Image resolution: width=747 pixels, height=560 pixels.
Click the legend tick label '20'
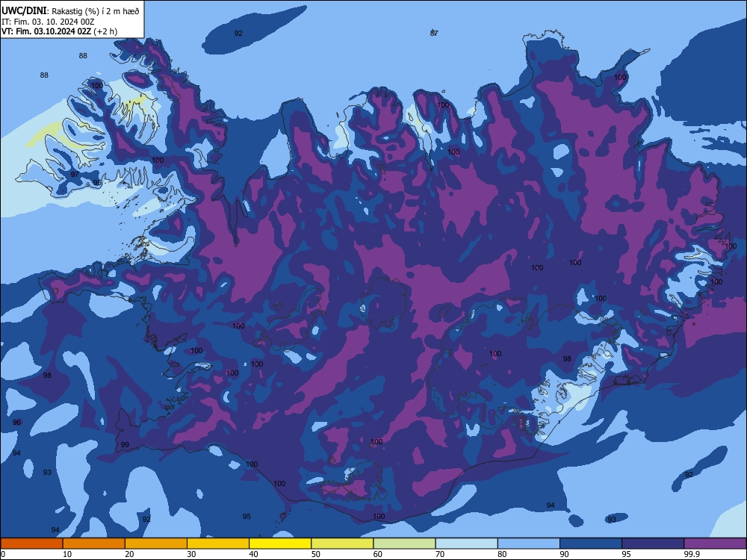coord(129,554)
